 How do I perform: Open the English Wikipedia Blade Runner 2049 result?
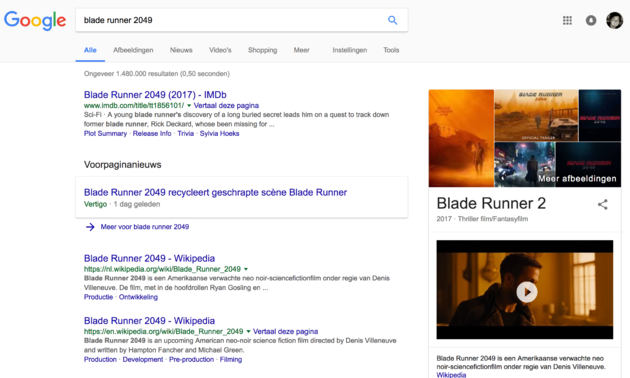149,321
